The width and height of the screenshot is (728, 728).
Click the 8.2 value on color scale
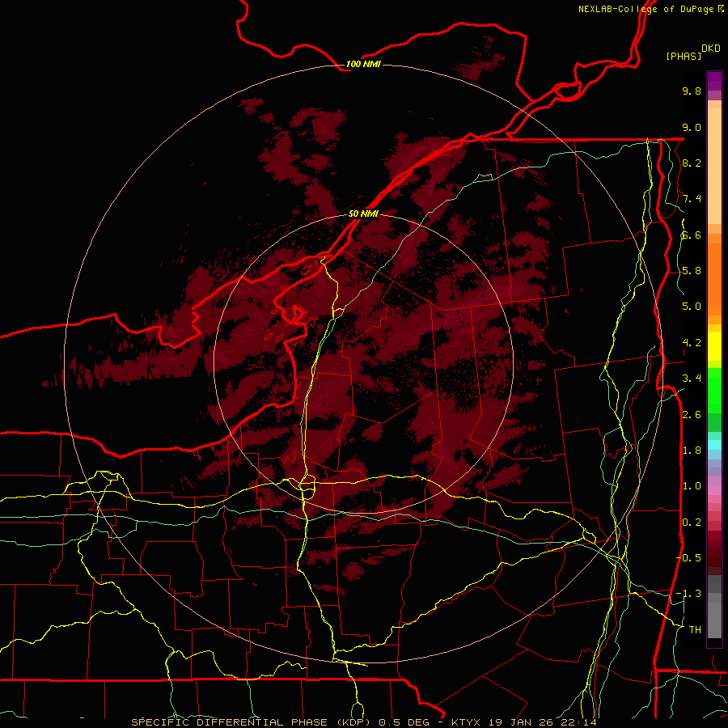click(692, 163)
